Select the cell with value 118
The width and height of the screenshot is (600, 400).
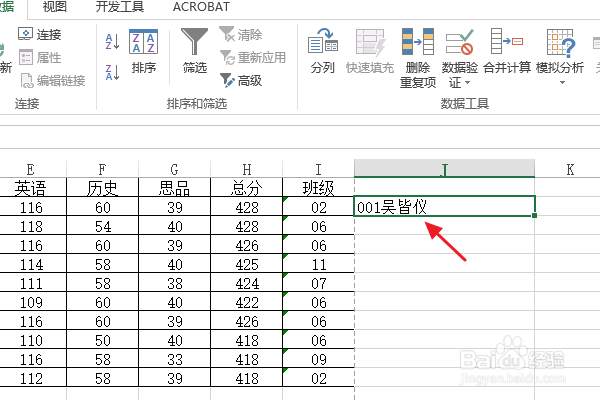33,225
